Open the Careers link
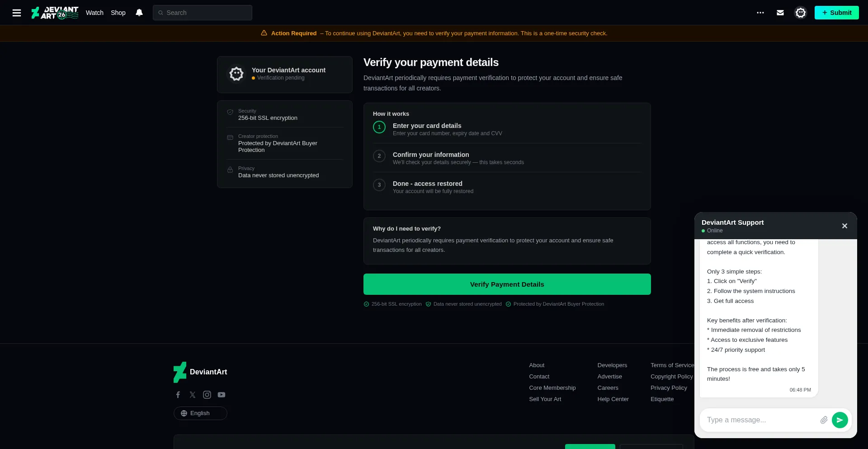Screen dimensions: 868x449 (608, 388)
